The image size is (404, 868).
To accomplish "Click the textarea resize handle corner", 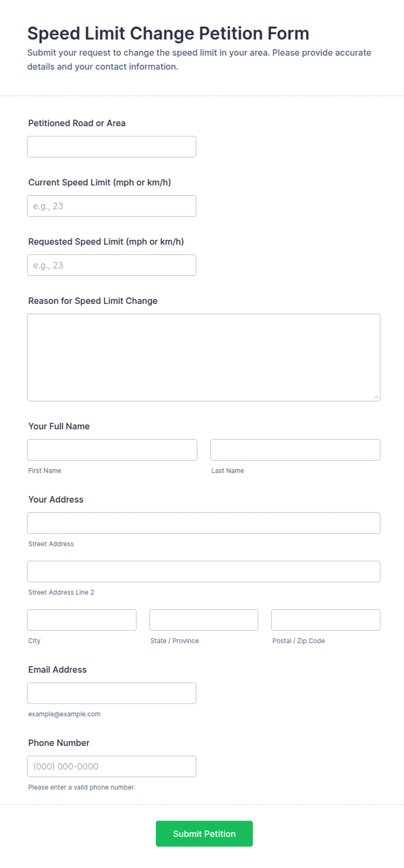I will tap(376, 396).
